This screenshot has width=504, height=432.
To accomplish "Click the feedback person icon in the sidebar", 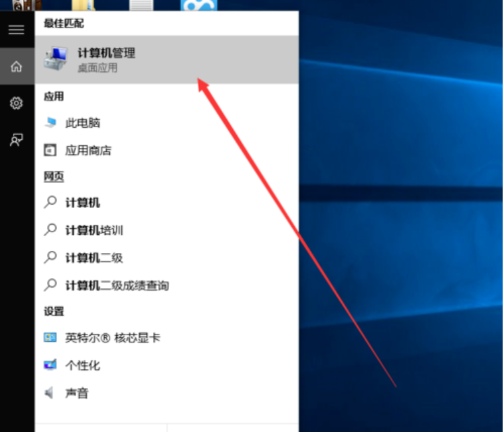I will point(16,140).
